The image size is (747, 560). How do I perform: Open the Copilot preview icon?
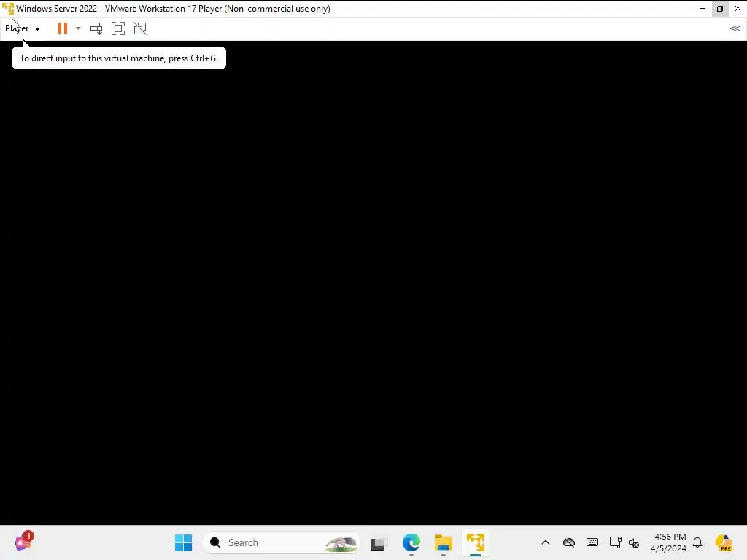(x=724, y=542)
